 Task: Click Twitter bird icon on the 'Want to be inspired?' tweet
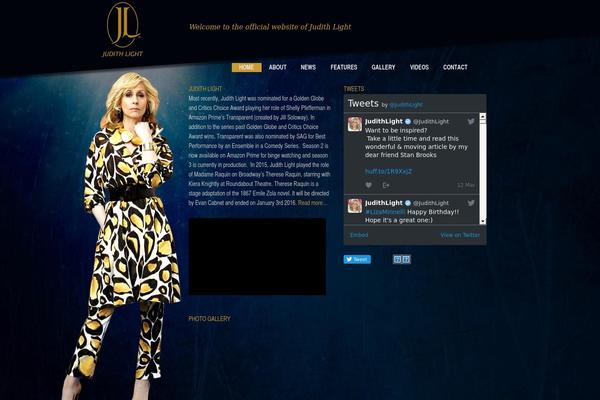[x=471, y=121]
